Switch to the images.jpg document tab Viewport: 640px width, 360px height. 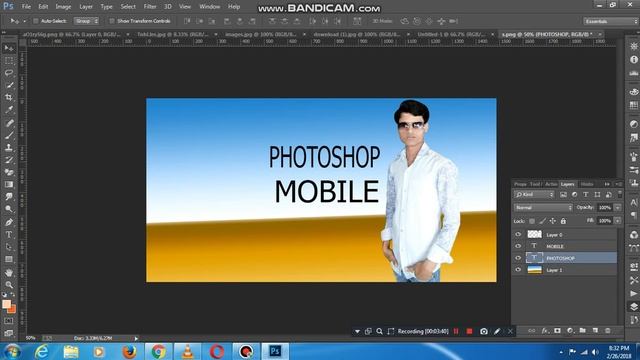coord(260,34)
